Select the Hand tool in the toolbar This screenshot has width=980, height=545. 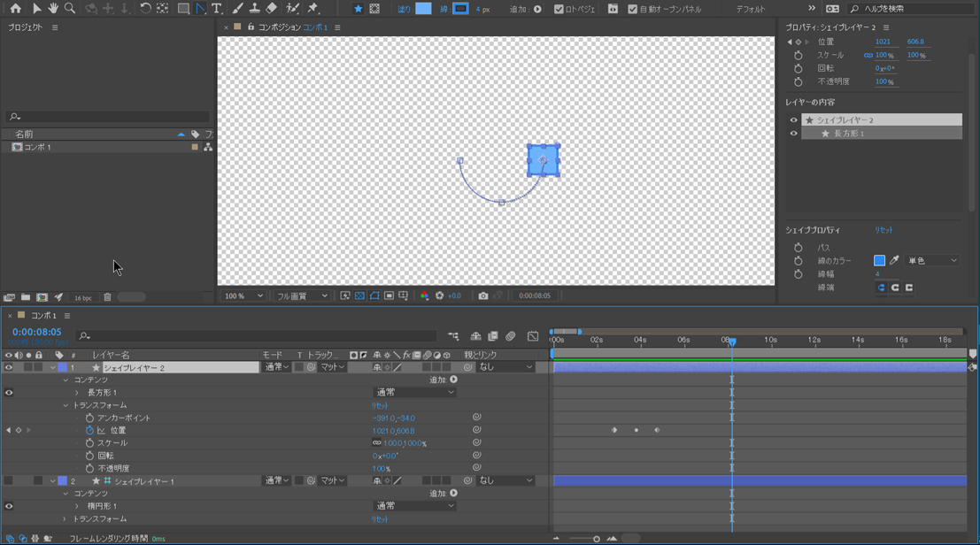click(53, 9)
